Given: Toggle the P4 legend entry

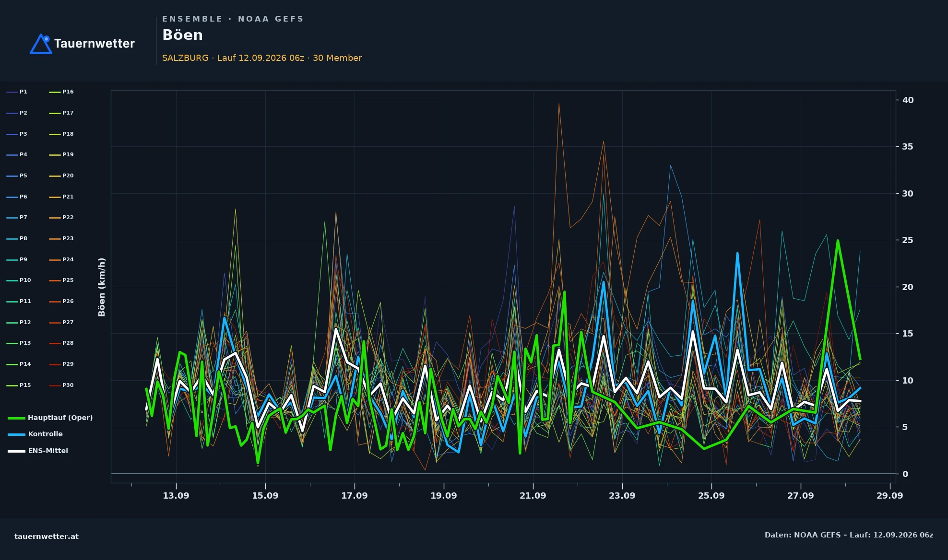Looking at the screenshot, I should point(17,154).
